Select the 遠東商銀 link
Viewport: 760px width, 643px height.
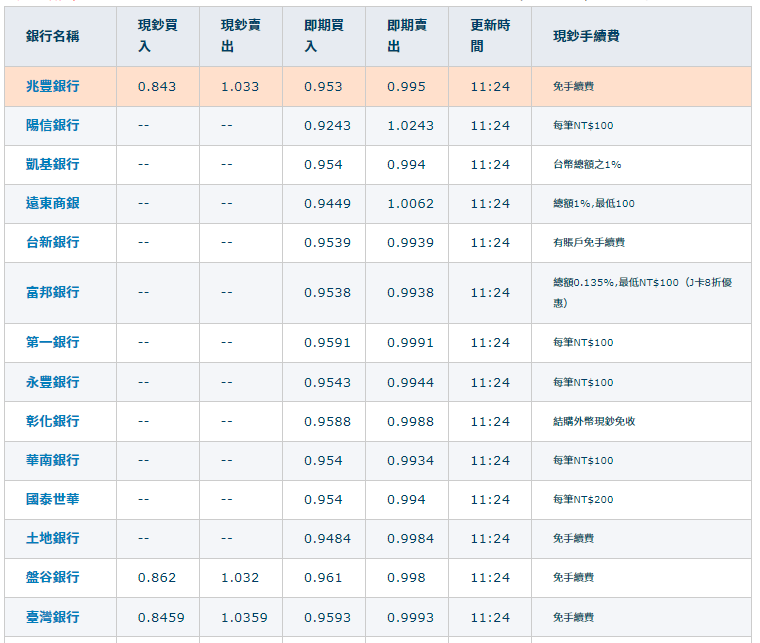[53, 204]
